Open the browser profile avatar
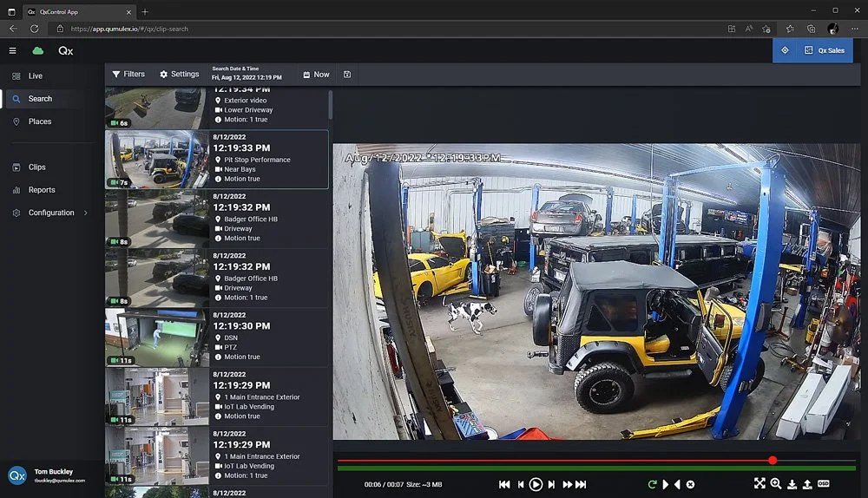This screenshot has width=868, height=498. coord(832,29)
